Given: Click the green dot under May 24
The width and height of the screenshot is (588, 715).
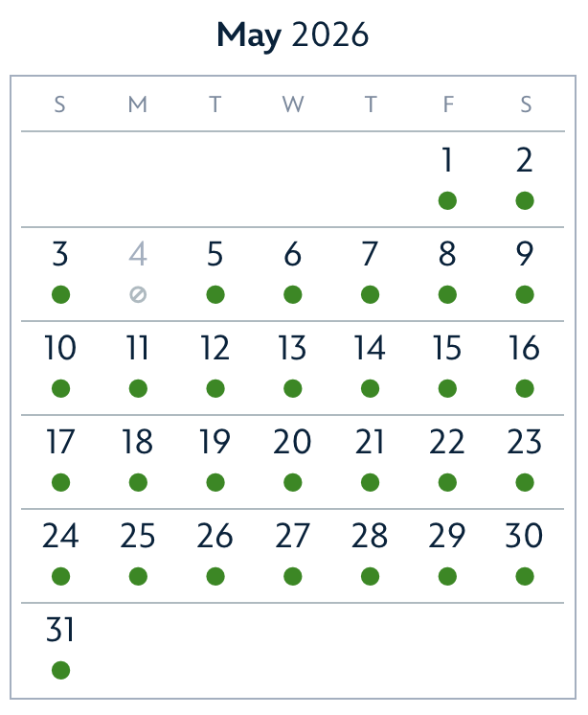Looking at the screenshot, I should (60, 577).
